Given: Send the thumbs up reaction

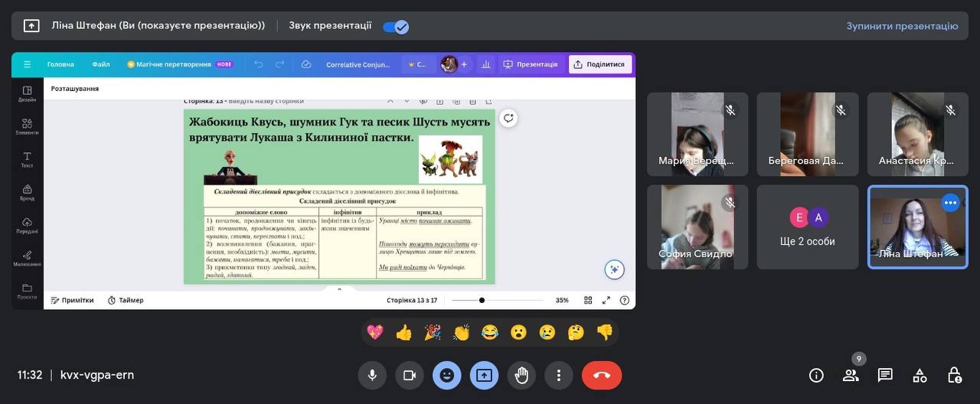Looking at the screenshot, I should pos(403,332).
